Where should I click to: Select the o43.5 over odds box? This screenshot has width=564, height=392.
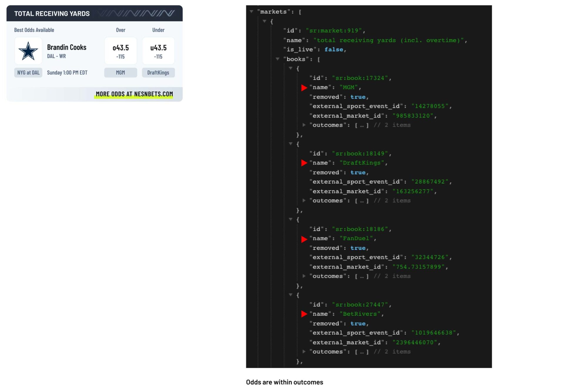pos(120,51)
